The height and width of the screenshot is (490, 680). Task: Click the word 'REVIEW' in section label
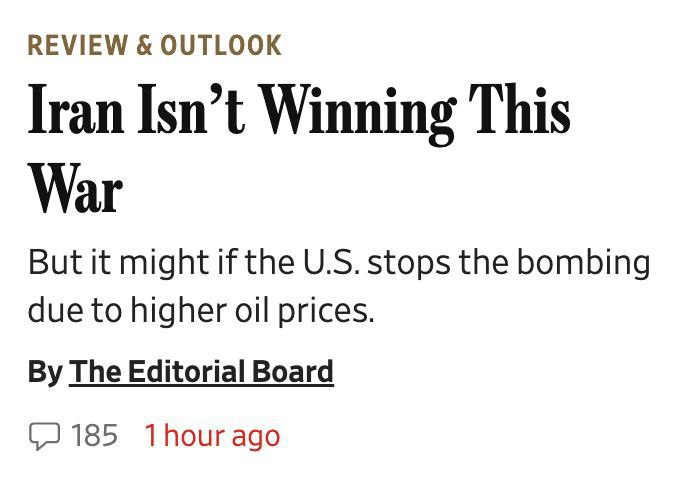click(74, 45)
